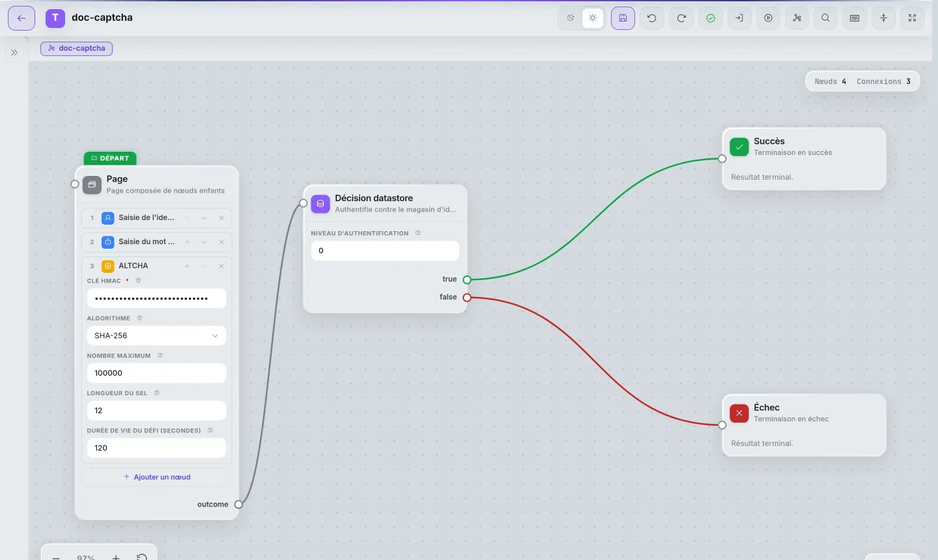
Task: Show help for Nombre maximum field
Action: [160, 356]
